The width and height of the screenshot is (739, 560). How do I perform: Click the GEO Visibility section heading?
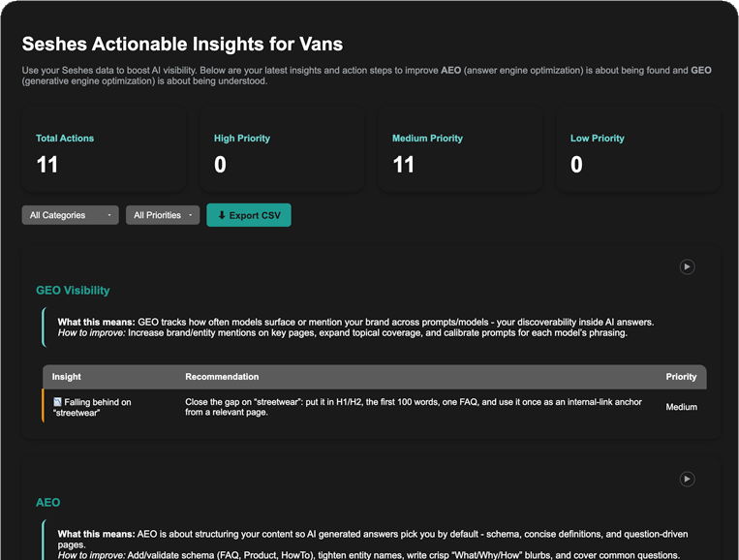click(73, 290)
